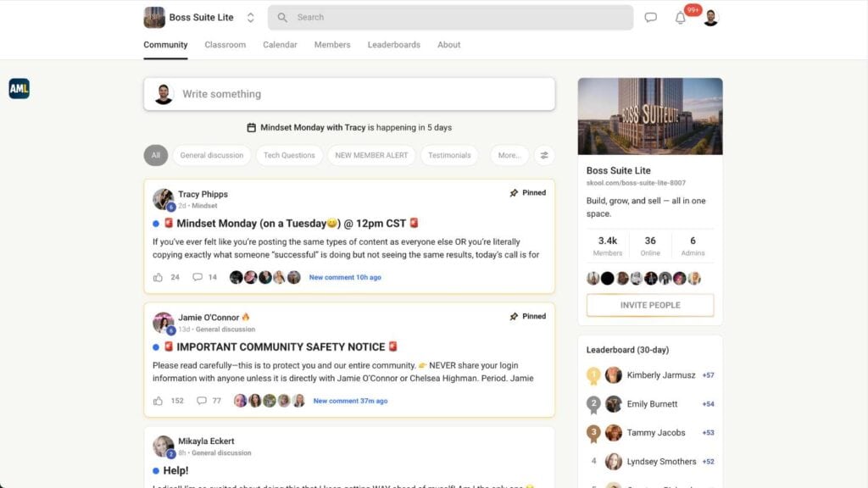This screenshot has height=488, width=868.
Task: Click the Write something post box
Action: tap(349, 94)
